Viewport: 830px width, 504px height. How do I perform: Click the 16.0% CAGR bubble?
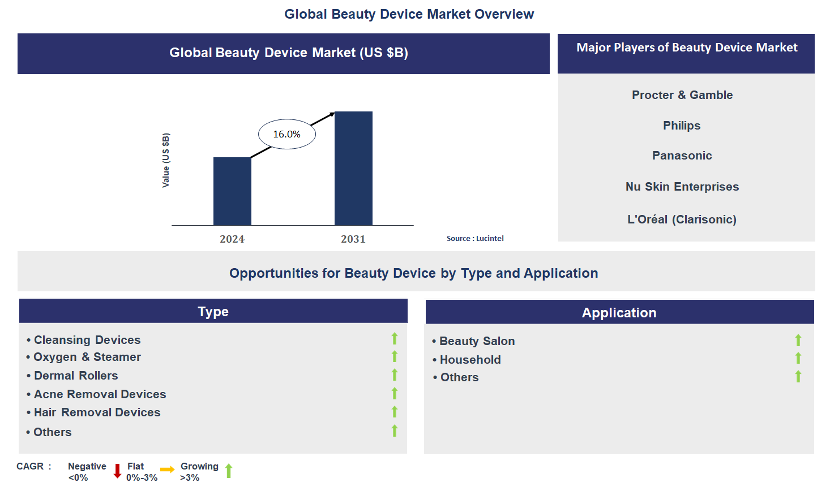[x=287, y=133]
